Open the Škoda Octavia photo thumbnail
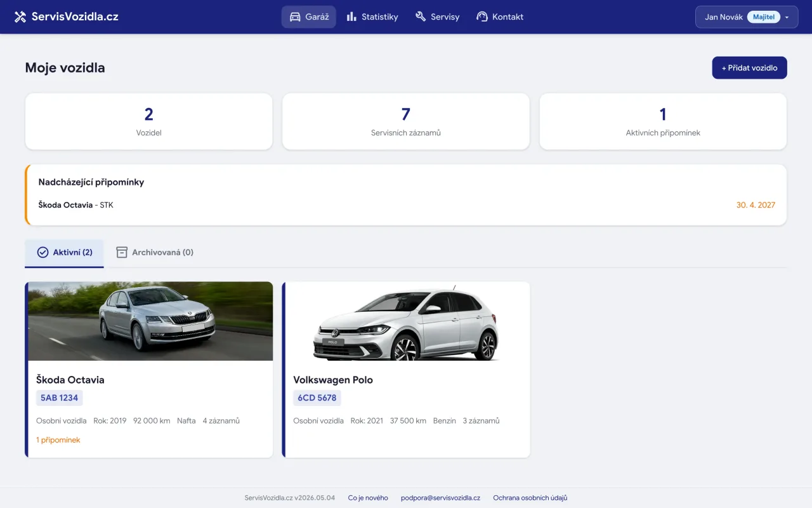Viewport: 812px width, 508px height. (x=150, y=321)
